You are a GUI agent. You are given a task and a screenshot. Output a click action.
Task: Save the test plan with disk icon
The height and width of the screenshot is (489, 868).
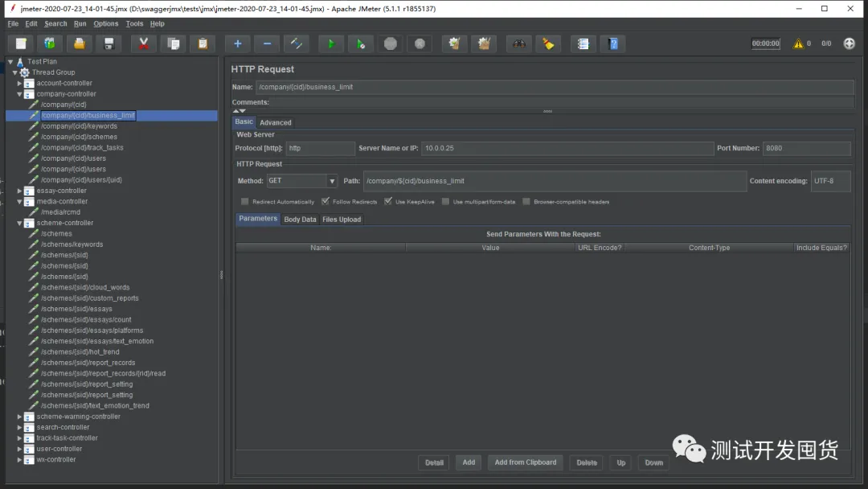click(108, 43)
